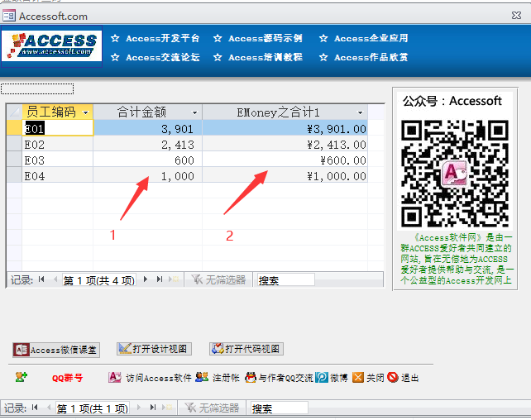Viewport: 531px width, 420px height.
Task: Click the 1,000 amount cell
Action: (x=148, y=176)
